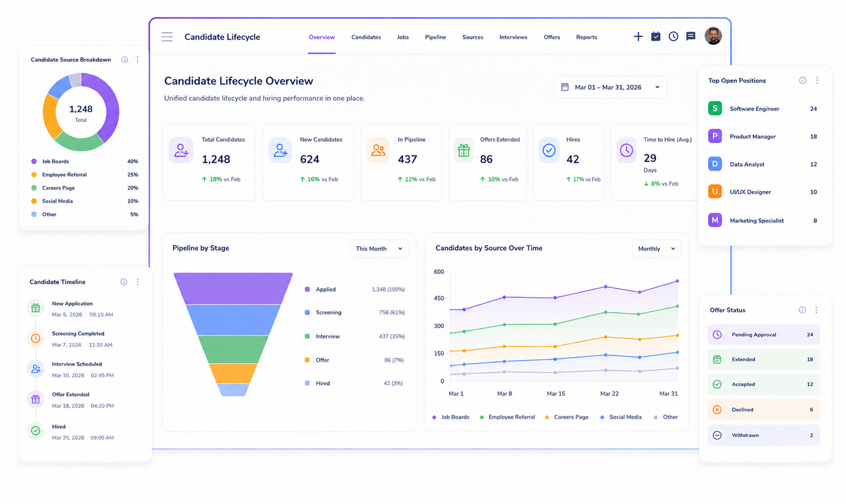Open the Monthly dropdown
Image resolution: width=846 pixels, height=504 pixels.
[x=656, y=249]
